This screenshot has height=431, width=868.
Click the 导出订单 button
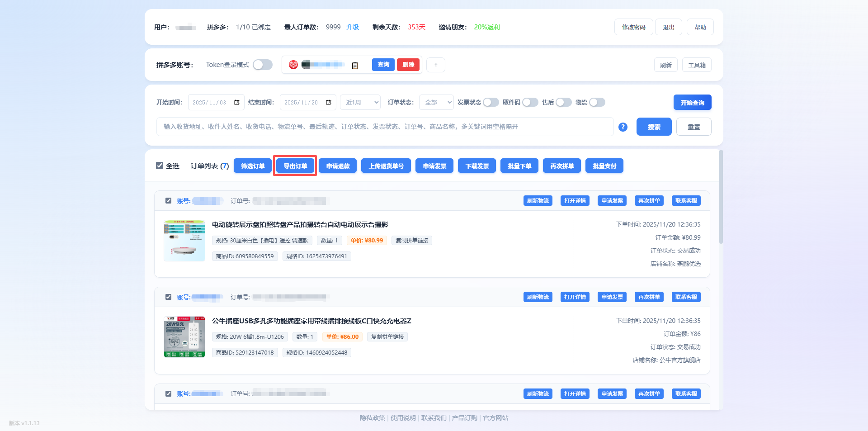295,166
